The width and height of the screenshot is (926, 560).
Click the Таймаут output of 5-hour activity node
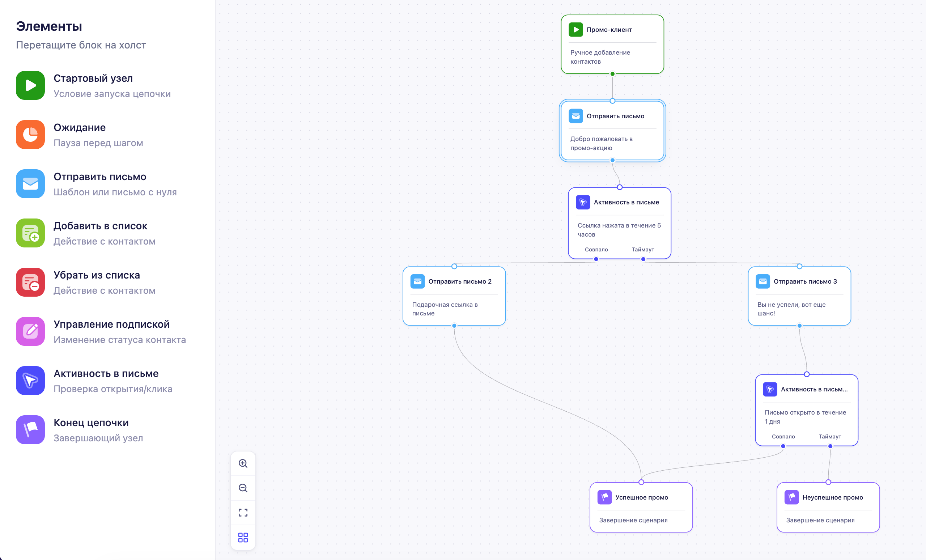tap(643, 259)
